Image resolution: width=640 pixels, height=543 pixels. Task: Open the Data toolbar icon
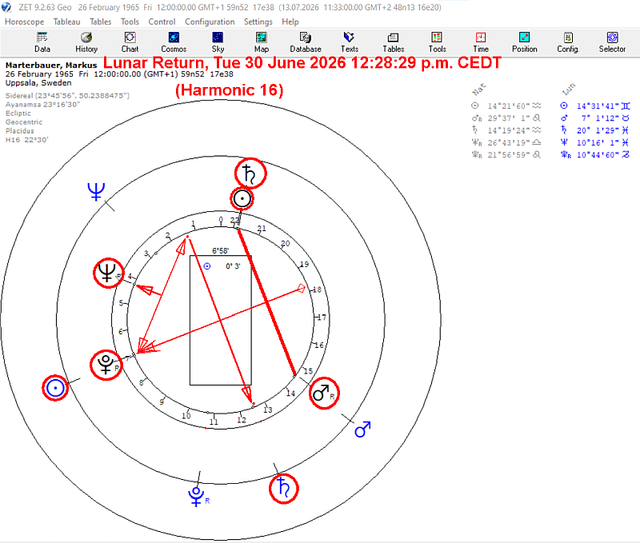[42, 42]
